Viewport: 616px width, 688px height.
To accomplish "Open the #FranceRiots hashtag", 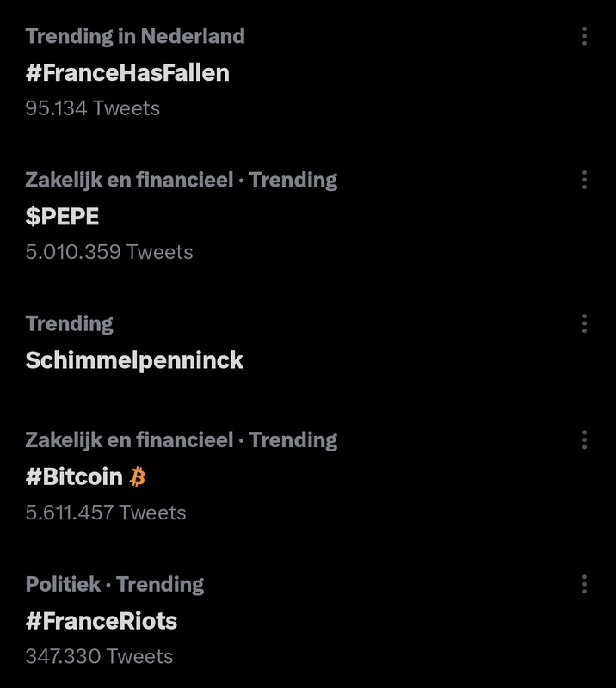I will pyautogui.click(x=102, y=620).
